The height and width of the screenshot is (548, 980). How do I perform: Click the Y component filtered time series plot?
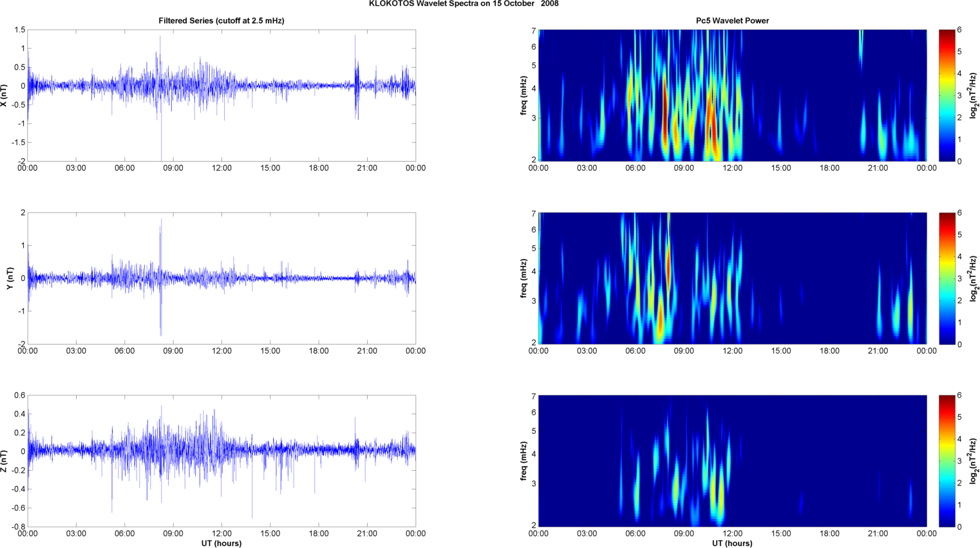pos(221,278)
